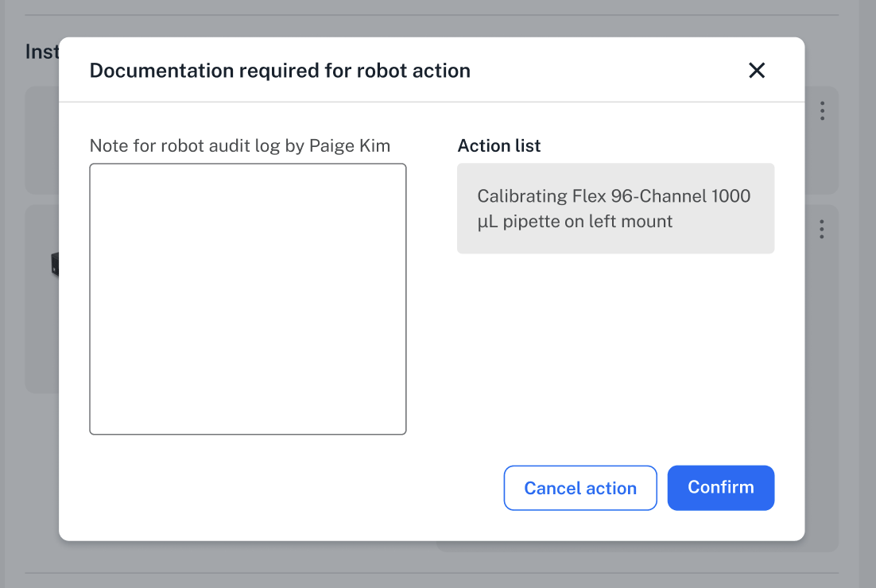Click the 'Action list' heading
The image size is (876, 588).
499,145
